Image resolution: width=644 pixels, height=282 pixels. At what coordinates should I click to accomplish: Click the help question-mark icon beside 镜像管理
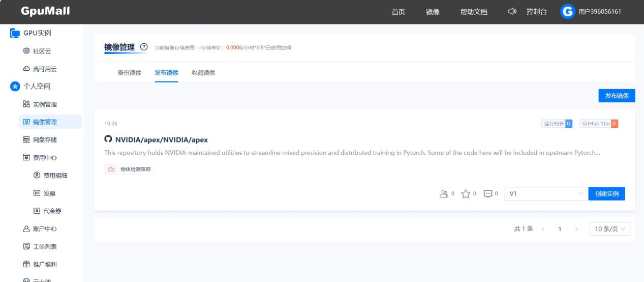[143, 47]
